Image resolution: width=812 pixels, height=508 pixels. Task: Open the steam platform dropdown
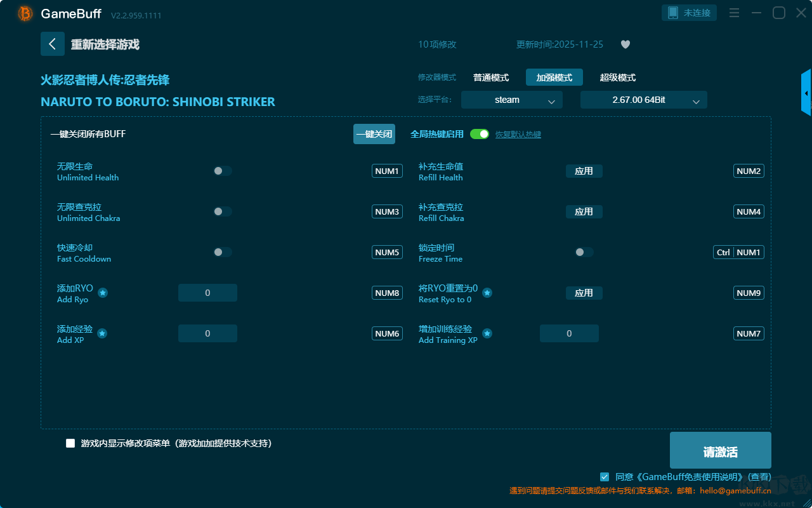pyautogui.click(x=511, y=100)
